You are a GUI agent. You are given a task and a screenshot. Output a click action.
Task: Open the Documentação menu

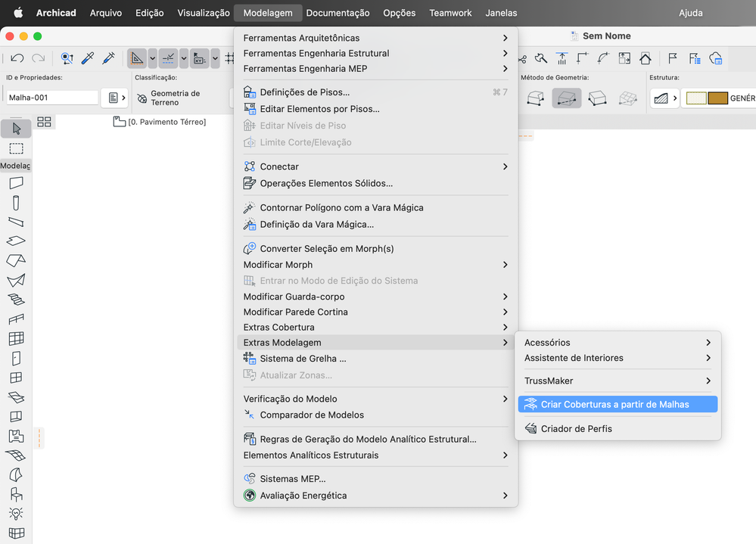[x=338, y=13]
